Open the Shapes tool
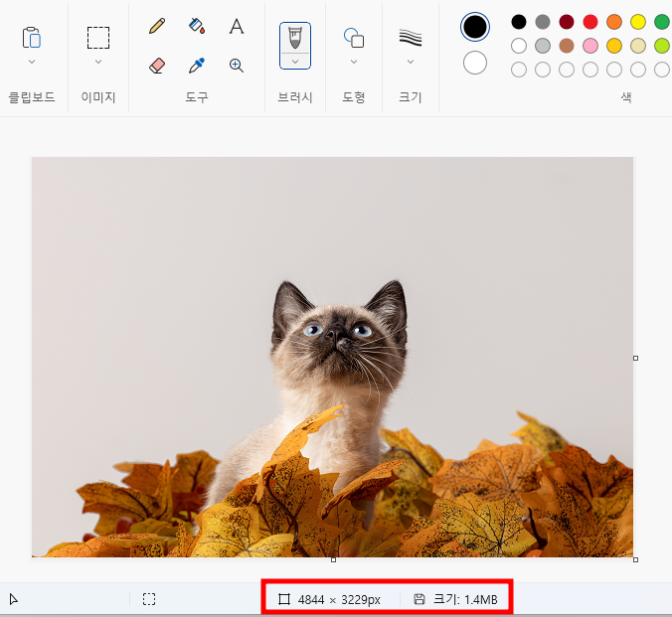Viewport: 672px width, 617px height. click(x=354, y=38)
